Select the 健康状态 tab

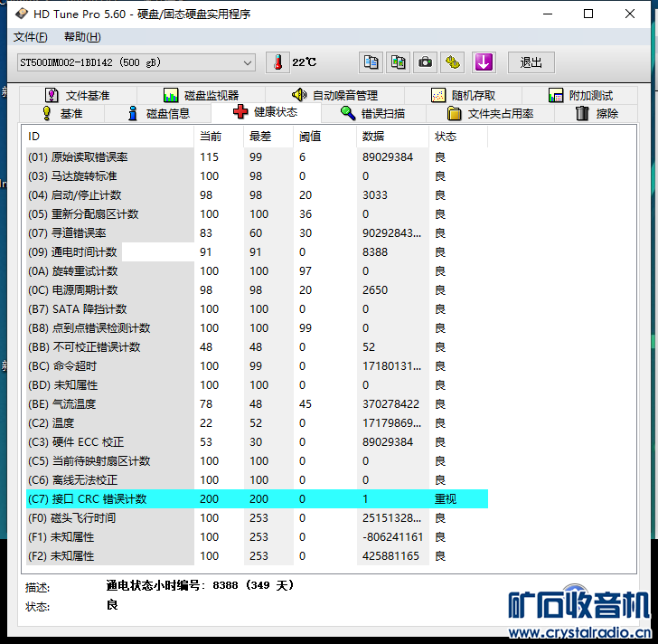266,112
